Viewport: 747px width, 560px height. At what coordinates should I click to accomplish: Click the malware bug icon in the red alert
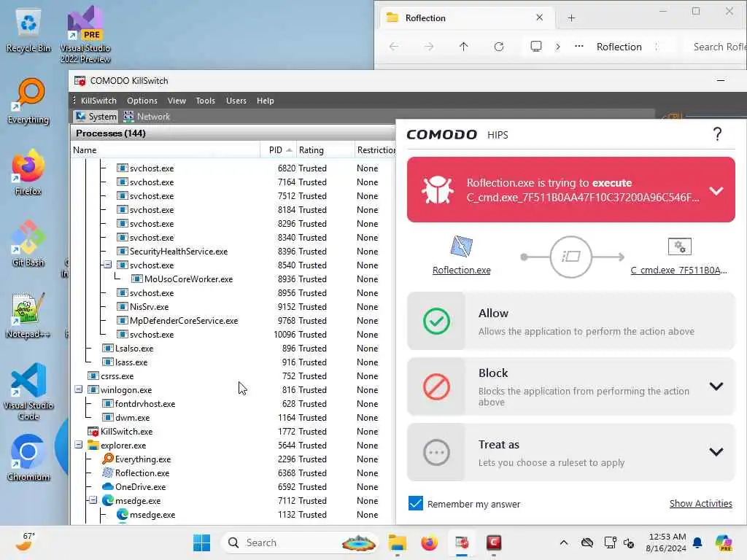pyautogui.click(x=437, y=190)
